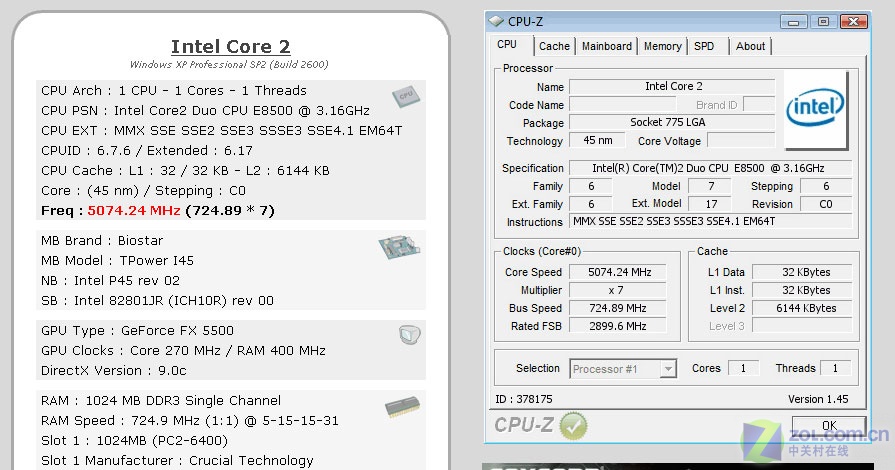This screenshot has width=895, height=470.
Task: Click the text 'DirectX Version : 9.0c'
Action: coord(114,371)
